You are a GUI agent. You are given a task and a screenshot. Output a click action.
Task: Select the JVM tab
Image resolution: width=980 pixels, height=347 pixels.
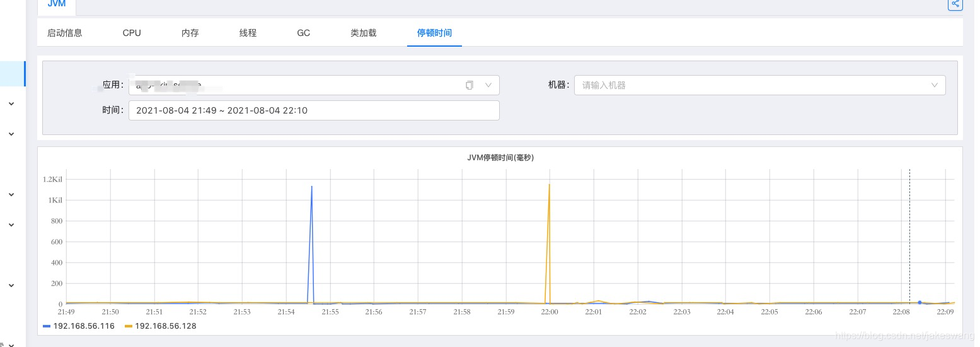pyautogui.click(x=57, y=5)
